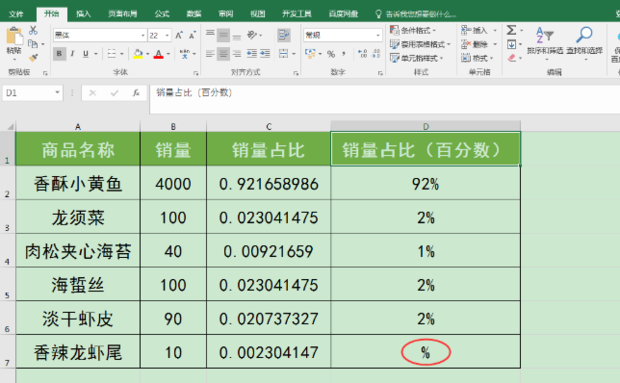The image size is (620, 383).
Task: Toggle Italic formatting
Action: pyautogui.click(x=72, y=54)
